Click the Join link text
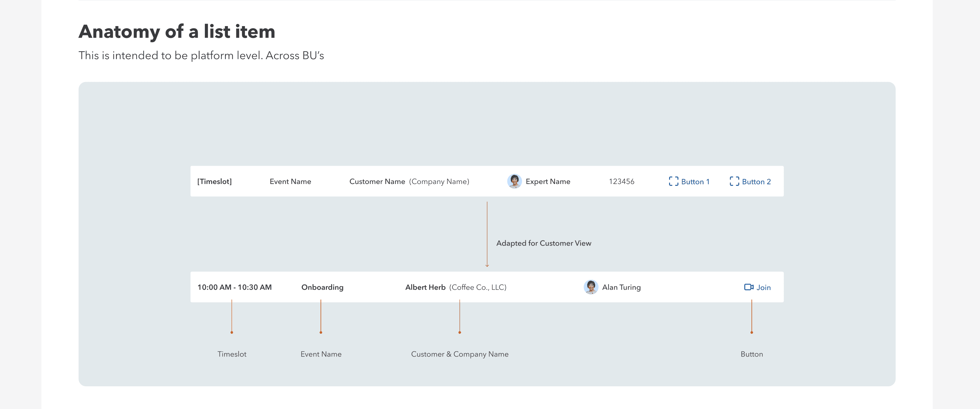 764,287
